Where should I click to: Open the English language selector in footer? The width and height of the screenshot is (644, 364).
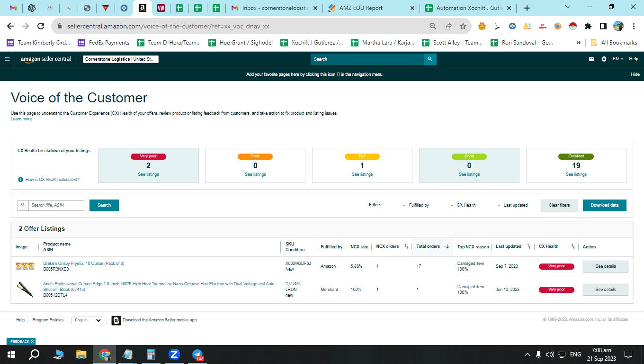tap(87, 320)
